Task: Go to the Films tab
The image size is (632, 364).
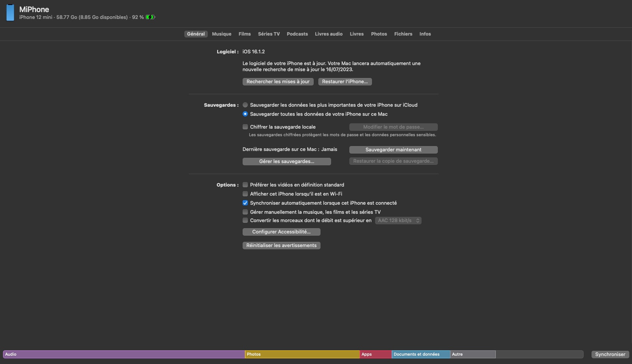Action: click(244, 34)
